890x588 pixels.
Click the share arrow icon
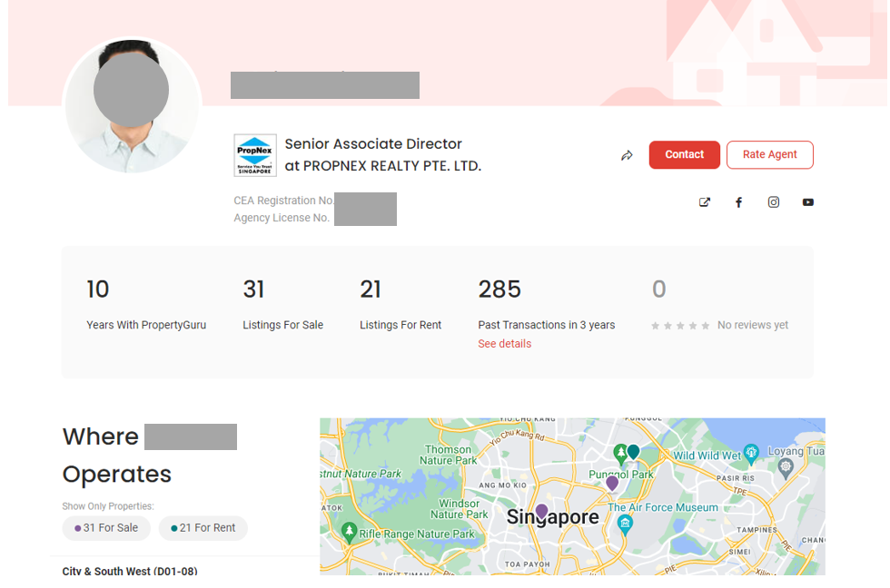click(x=627, y=155)
